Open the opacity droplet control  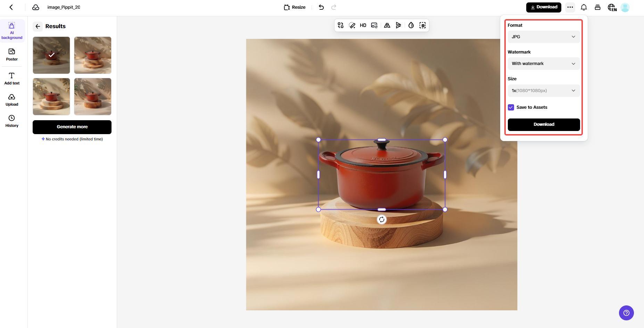[411, 25]
